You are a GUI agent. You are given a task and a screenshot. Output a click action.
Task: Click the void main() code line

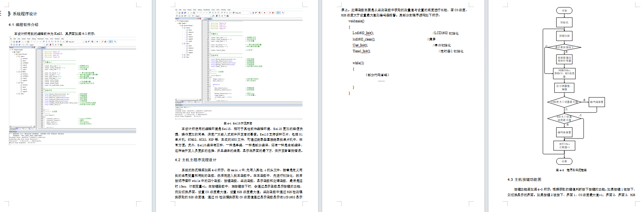click(x=356, y=21)
